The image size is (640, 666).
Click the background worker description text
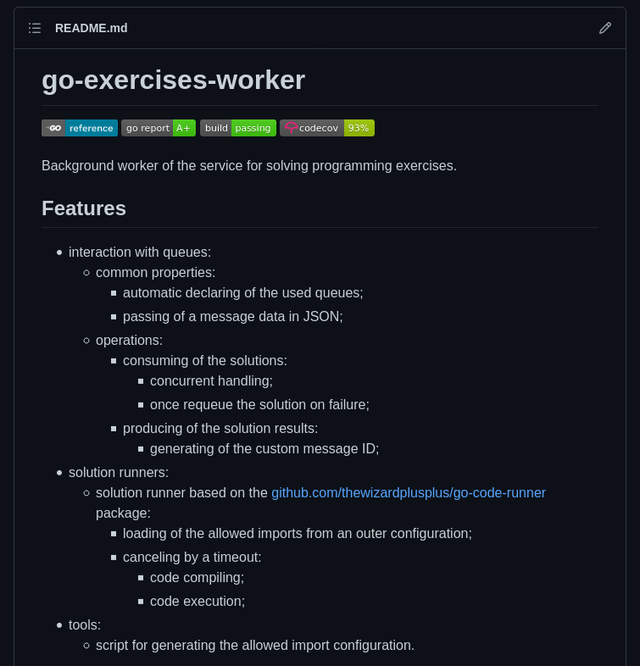click(x=249, y=166)
